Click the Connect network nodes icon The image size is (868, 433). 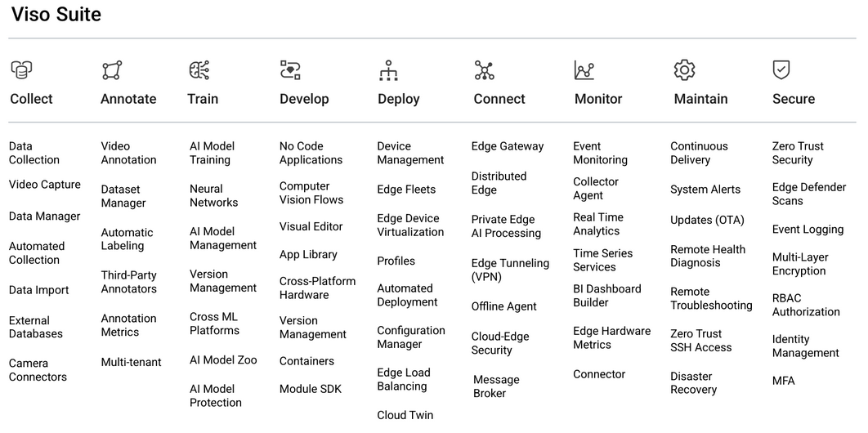[x=485, y=70]
